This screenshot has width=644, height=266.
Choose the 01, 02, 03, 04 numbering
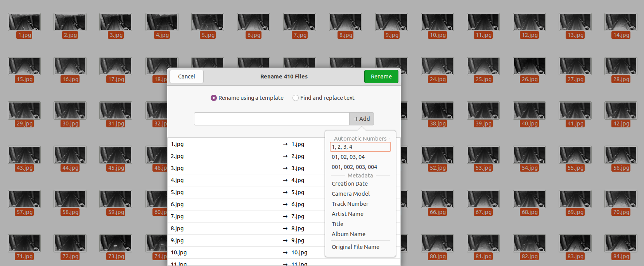[x=348, y=157]
